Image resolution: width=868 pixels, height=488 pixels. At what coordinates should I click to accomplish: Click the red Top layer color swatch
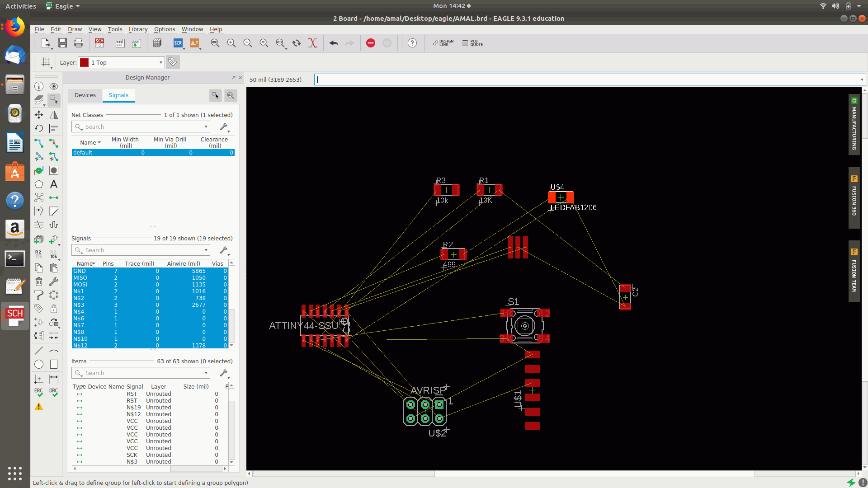point(85,62)
